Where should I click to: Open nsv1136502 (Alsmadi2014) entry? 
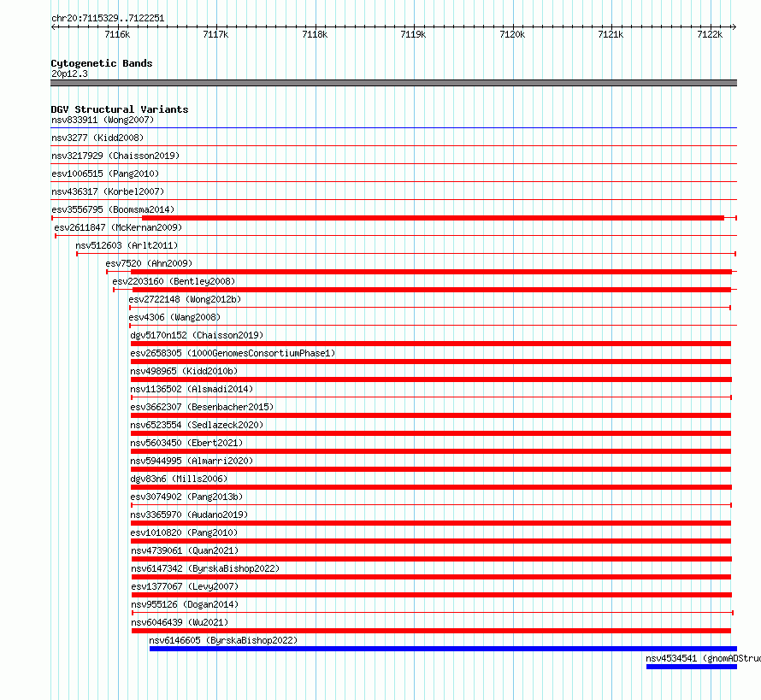192,389
